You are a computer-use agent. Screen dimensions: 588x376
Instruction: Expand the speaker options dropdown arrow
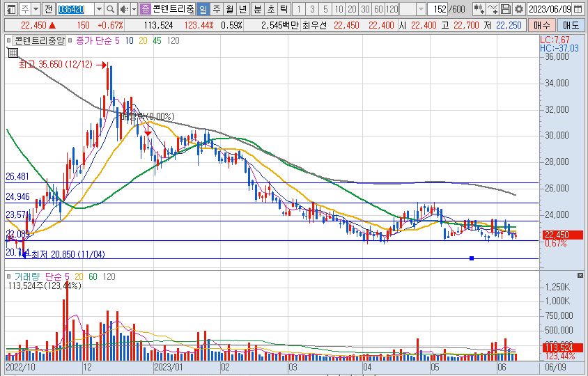(134, 9)
